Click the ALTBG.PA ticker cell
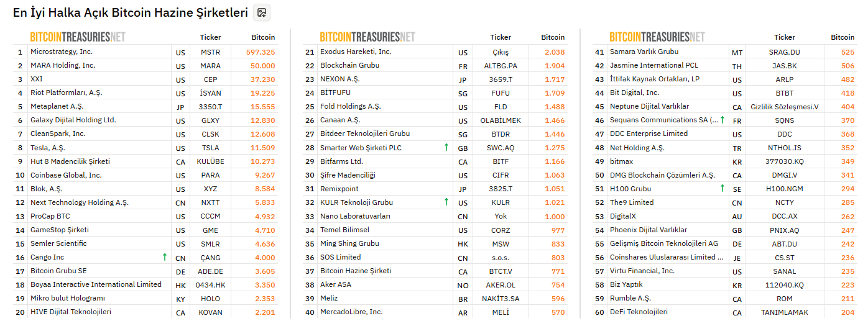 coord(501,65)
